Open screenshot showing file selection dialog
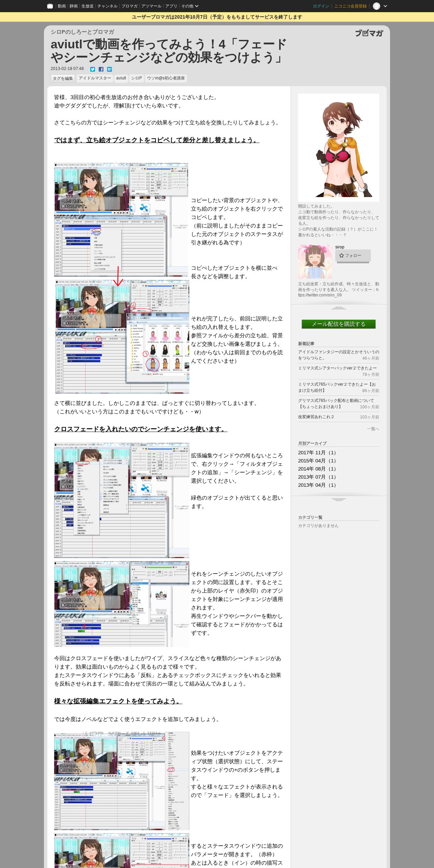This screenshot has height=868, width=434. pos(122,337)
